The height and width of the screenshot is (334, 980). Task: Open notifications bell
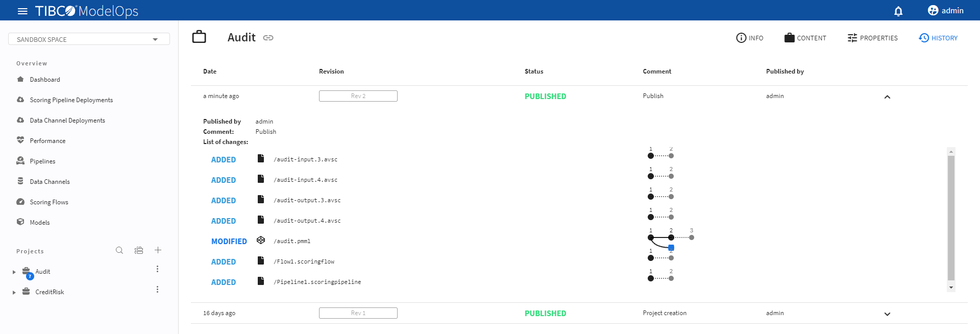(898, 11)
